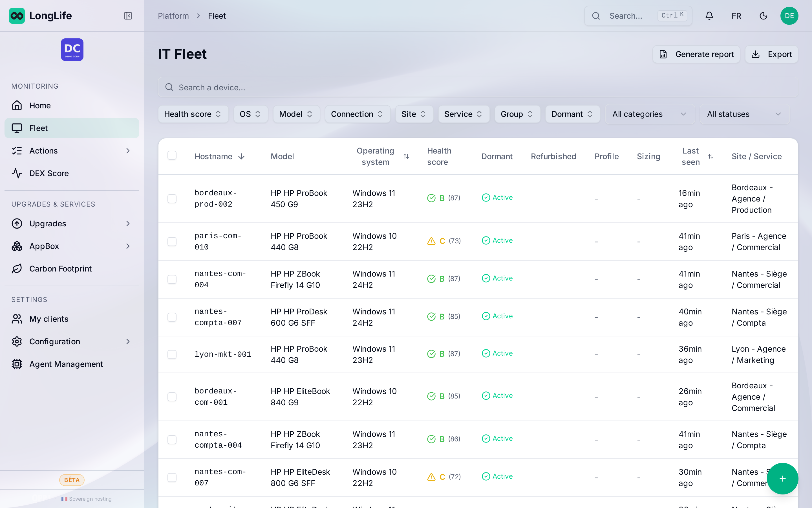
Task: Click the nantes-com-007 warning health icon
Action: pos(431,477)
